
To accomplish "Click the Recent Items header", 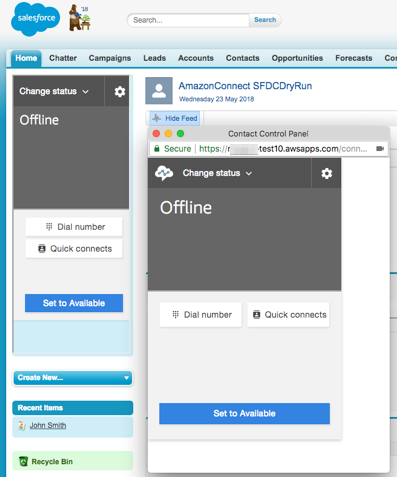I will [x=73, y=408].
